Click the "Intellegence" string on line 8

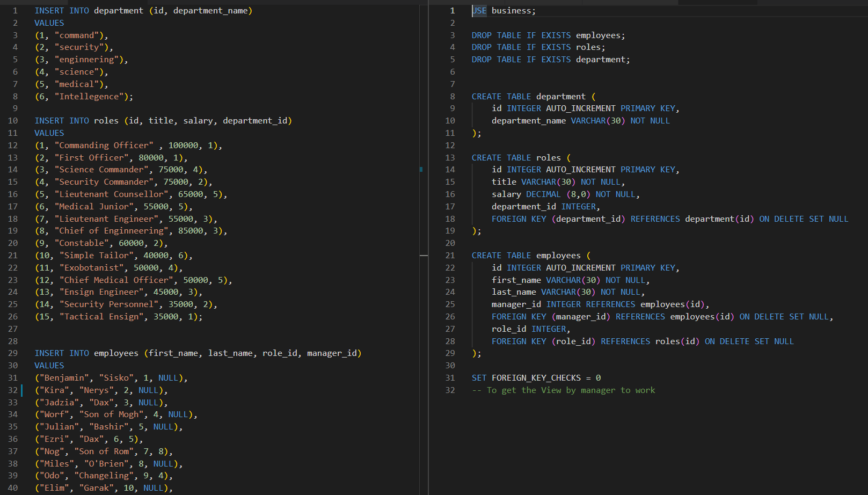point(89,97)
